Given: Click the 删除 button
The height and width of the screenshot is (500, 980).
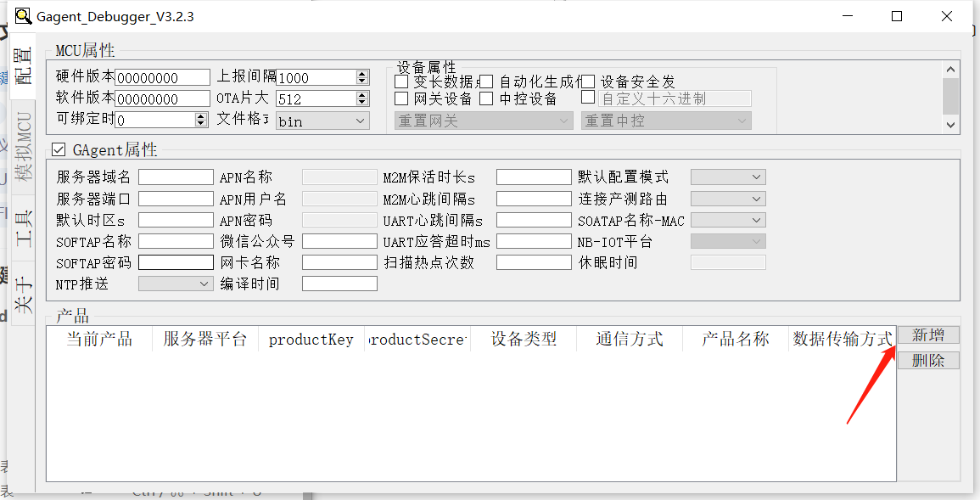Looking at the screenshot, I should tap(927, 359).
